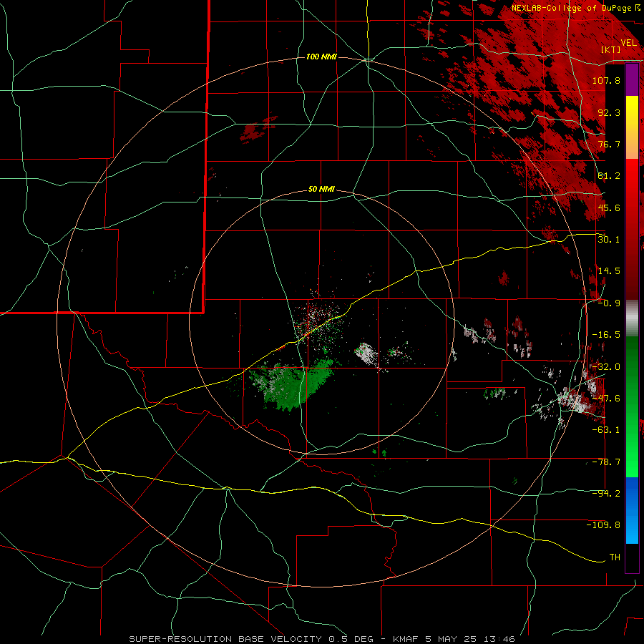Viewport: 644px width, 644px height.
Task: Click the -78.7 scale value
Action: (x=606, y=462)
